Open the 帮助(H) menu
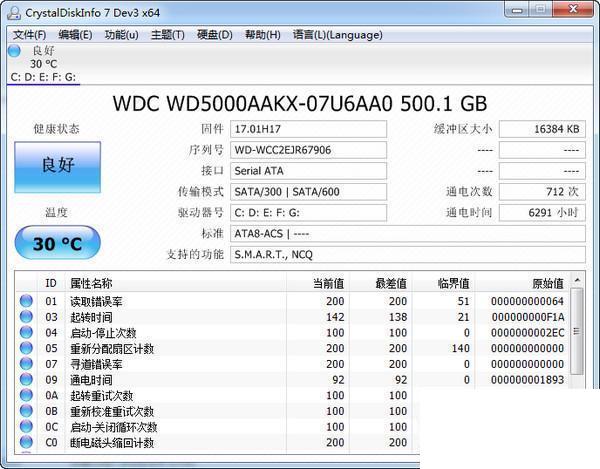This screenshot has height=469, width=600. tap(263, 35)
